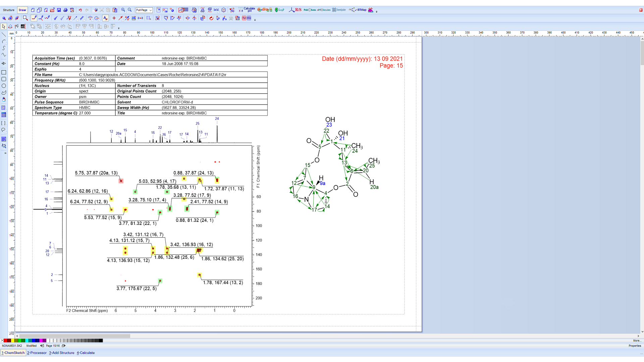This screenshot has width=644, height=362.
Task: Go to the next page with the page arrow
Action: tap(64, 346)
